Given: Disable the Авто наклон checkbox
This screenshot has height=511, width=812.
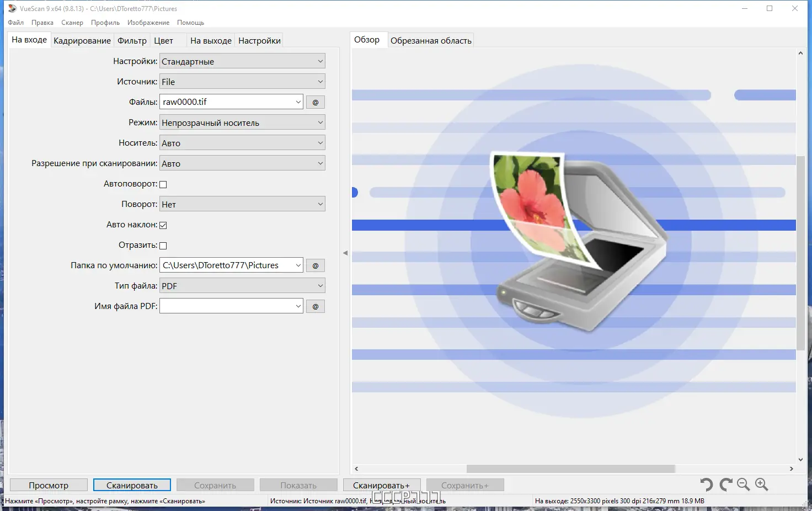Looking at the screenshot, I should (163, 225).
